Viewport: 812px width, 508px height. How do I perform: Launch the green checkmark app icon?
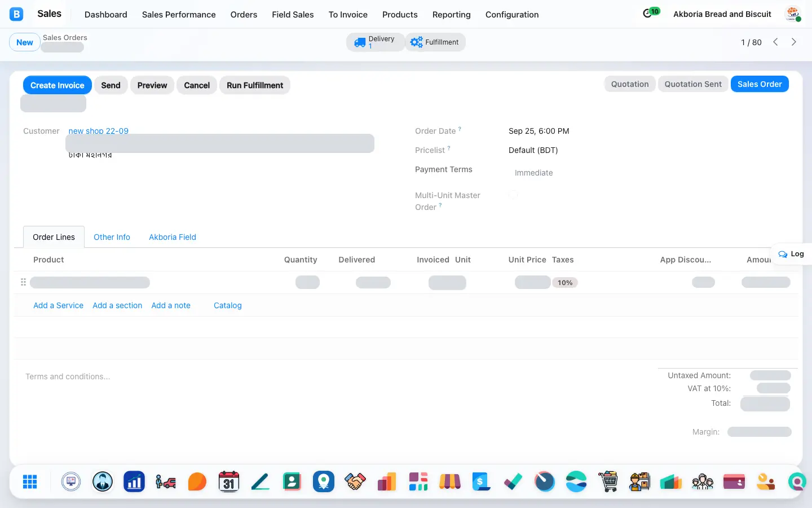tap(513, 481)
